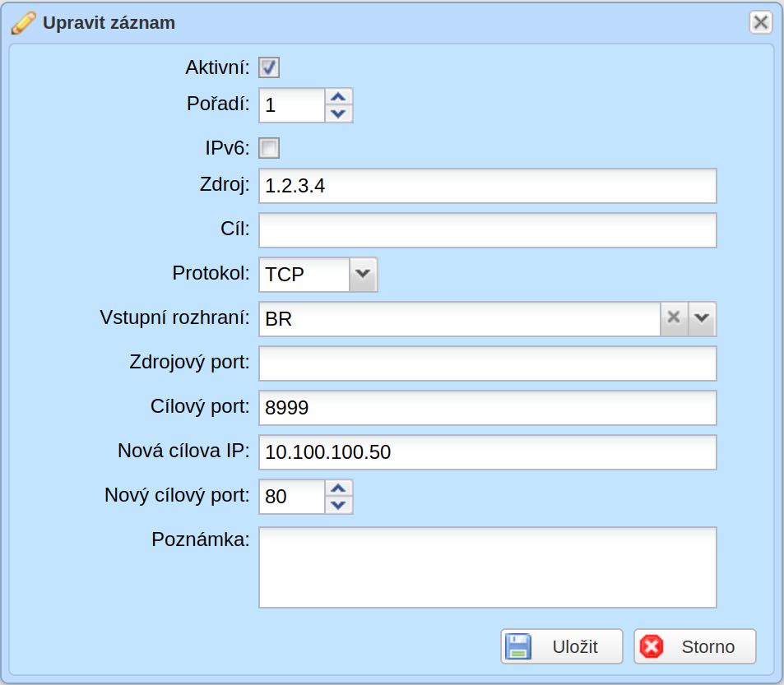Click the Nová cílova IP address field

coord(488,452)
